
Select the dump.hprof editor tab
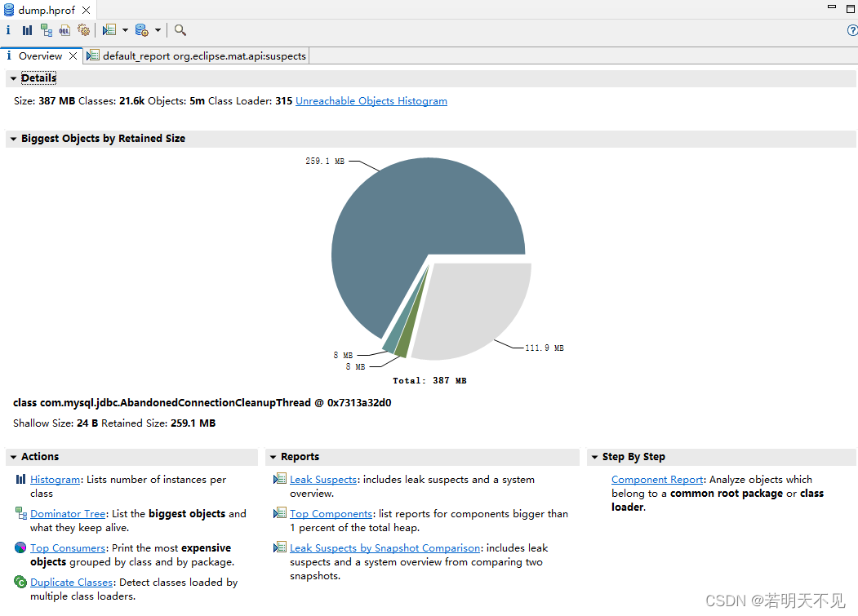[45, 10]
